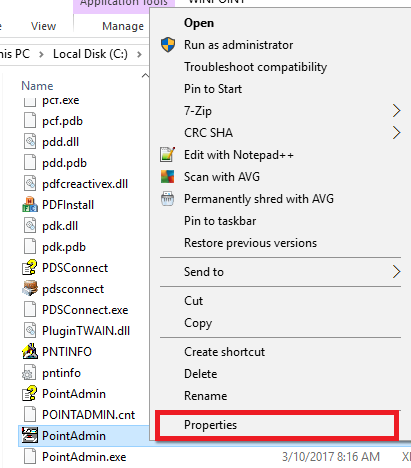Select the PDFInstall application icon
The image size is (411, 468).
[x=30, y=205]
